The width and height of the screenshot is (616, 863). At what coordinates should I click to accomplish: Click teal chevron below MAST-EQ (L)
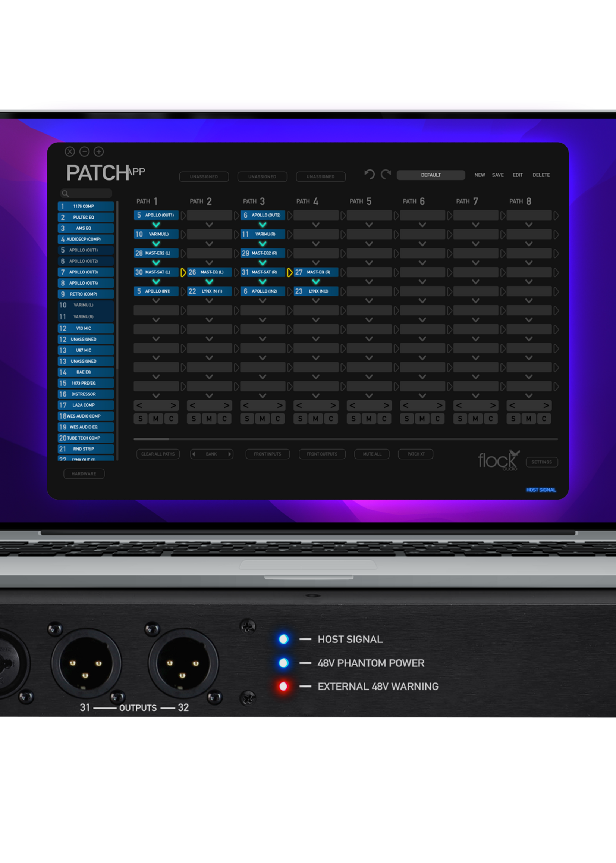pos(210,282)
